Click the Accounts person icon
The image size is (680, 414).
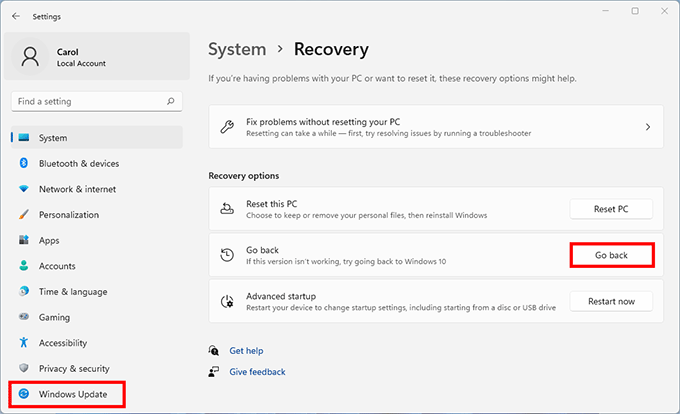tap(24, 265)
